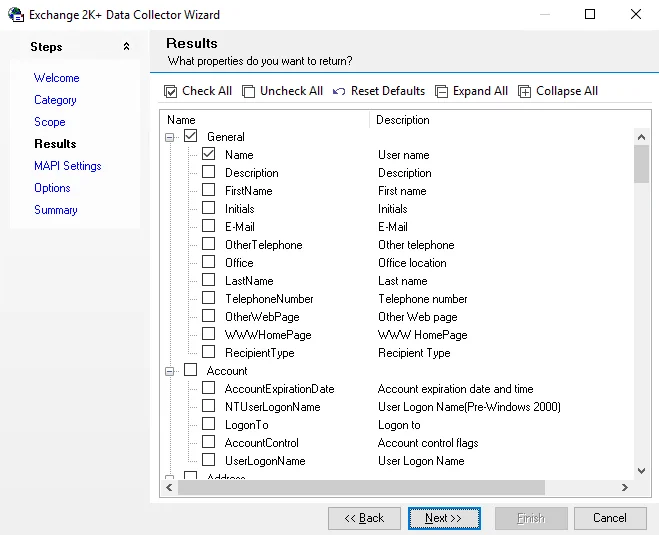The height and width of the screenshot is (535, 659).
Task: Click the Collapse All label
Action: coord(567,91)
